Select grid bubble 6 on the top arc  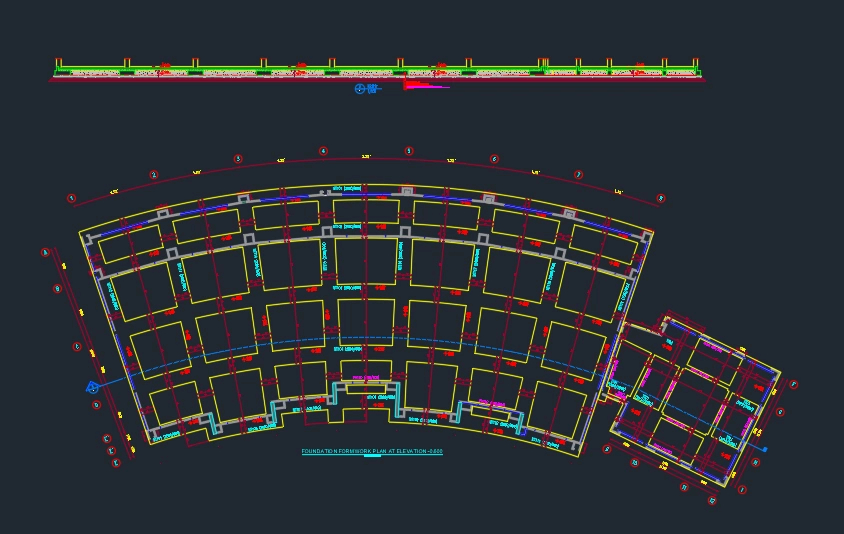(x=494, y=159)
